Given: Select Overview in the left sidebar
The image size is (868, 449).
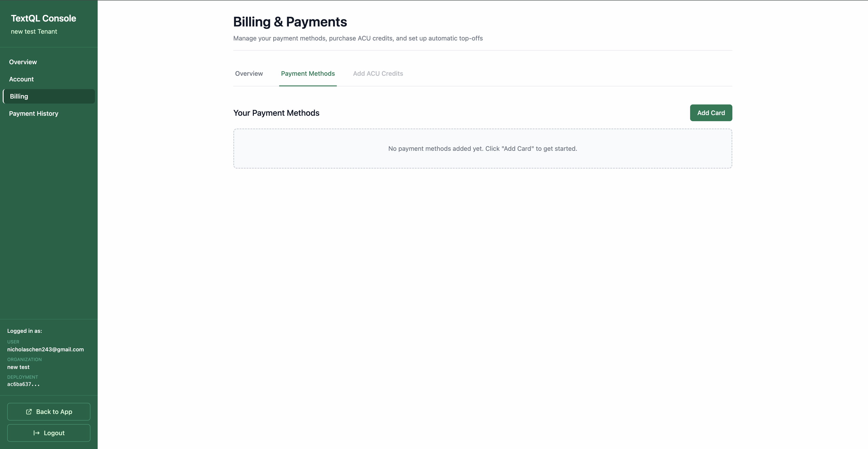Looking at the screenshot, I should [x=23, y=62].
